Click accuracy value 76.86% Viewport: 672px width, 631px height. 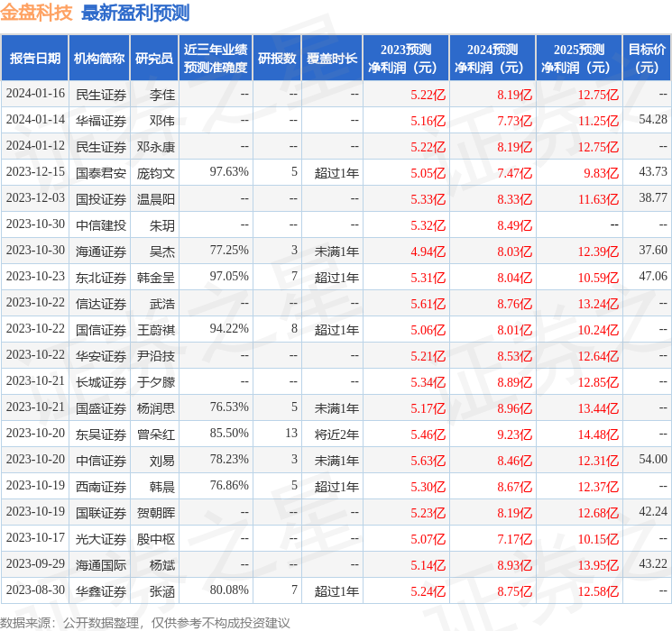(229, 485)
